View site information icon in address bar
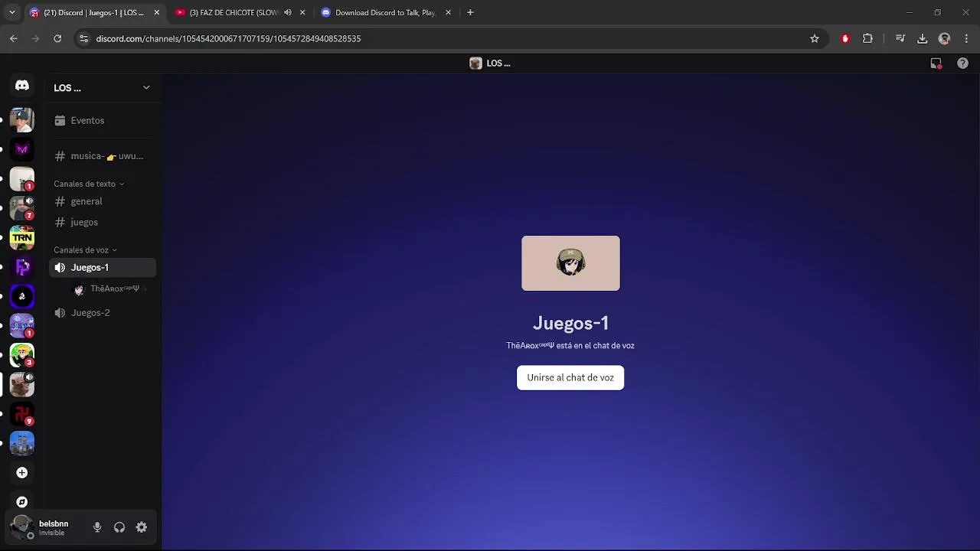 tap(84, 38)
